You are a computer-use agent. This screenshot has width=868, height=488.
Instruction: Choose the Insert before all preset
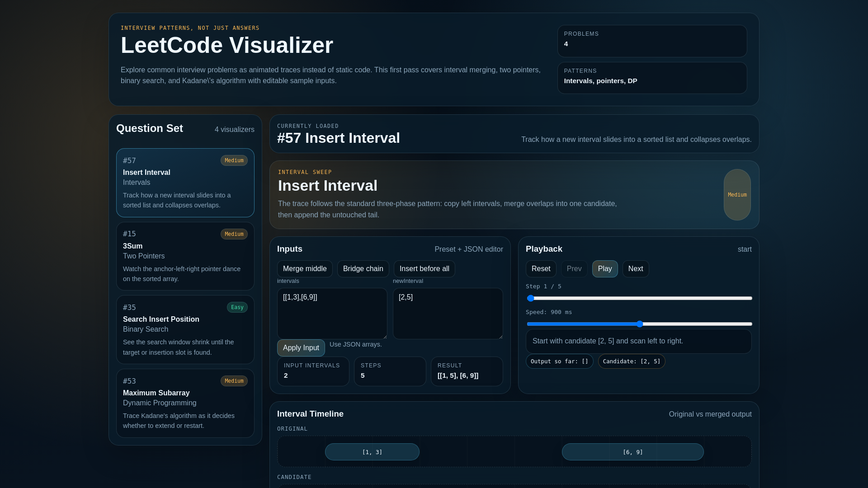(425, 269)
